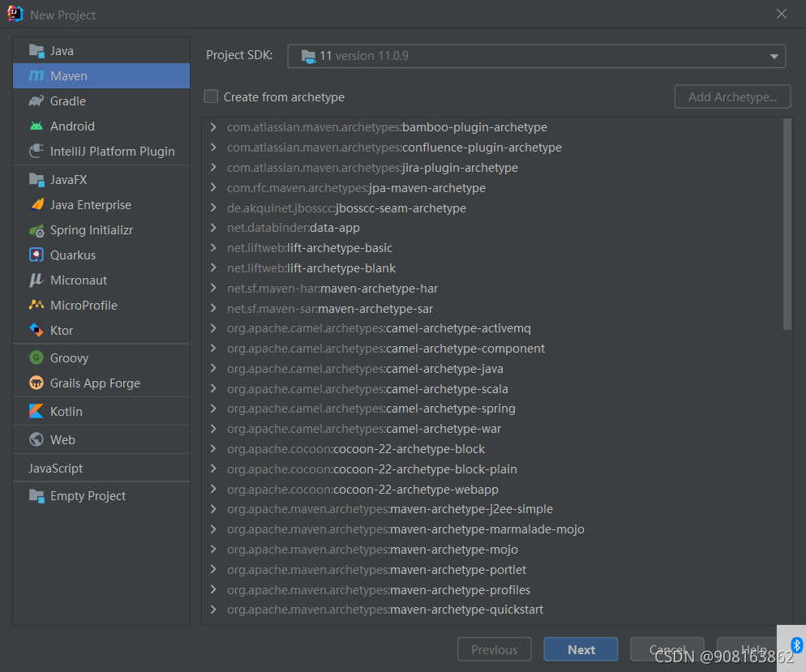
Task: Select camel-archetype-component row
Action: click(x=492, y=349)
